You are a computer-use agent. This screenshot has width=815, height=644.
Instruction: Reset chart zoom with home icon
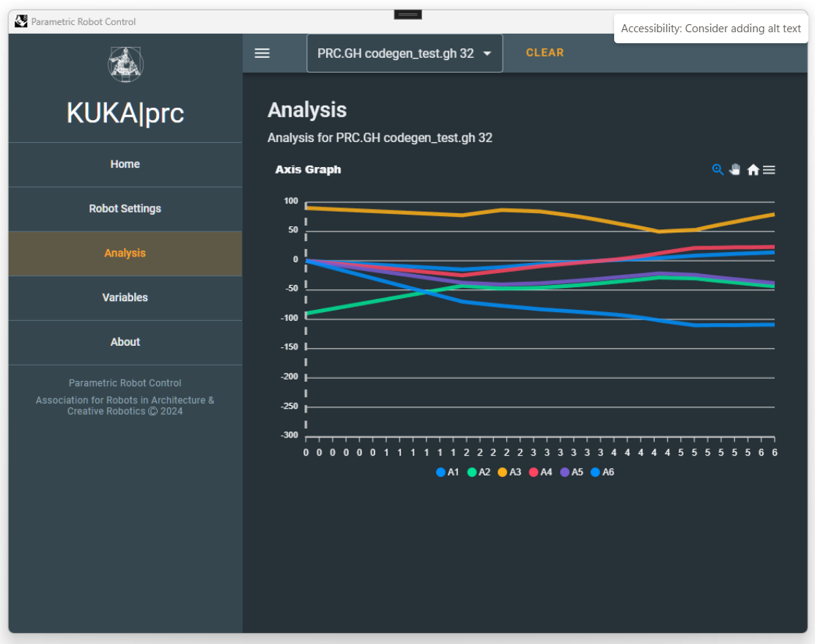753,170
